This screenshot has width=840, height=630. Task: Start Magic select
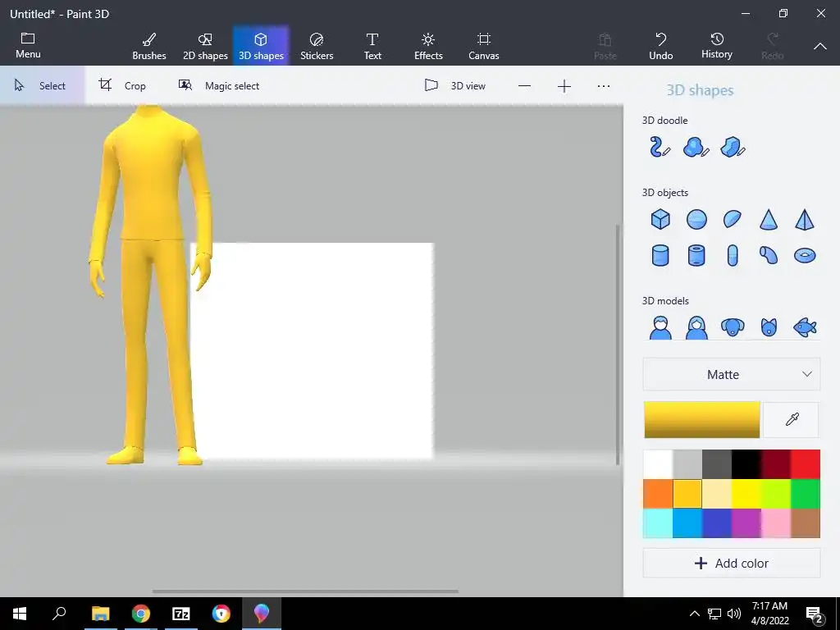[218, 85]
